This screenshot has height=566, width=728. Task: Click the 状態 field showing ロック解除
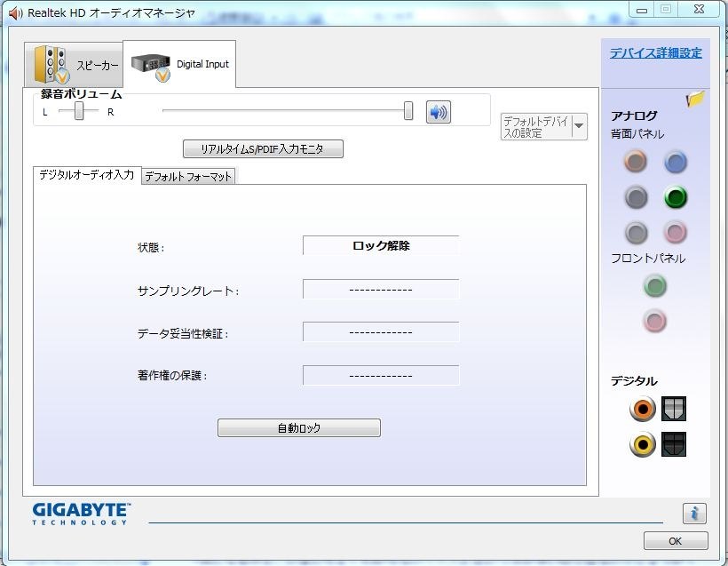(x=381, y=246)
